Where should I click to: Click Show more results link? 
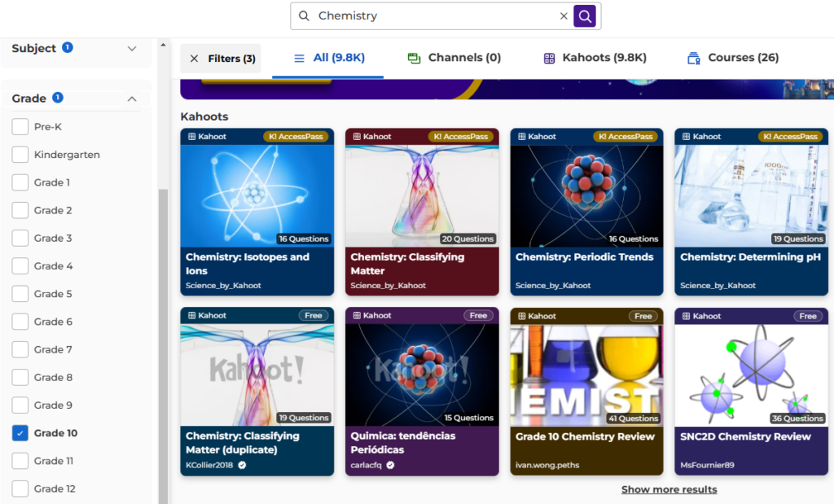pos(669,489)
